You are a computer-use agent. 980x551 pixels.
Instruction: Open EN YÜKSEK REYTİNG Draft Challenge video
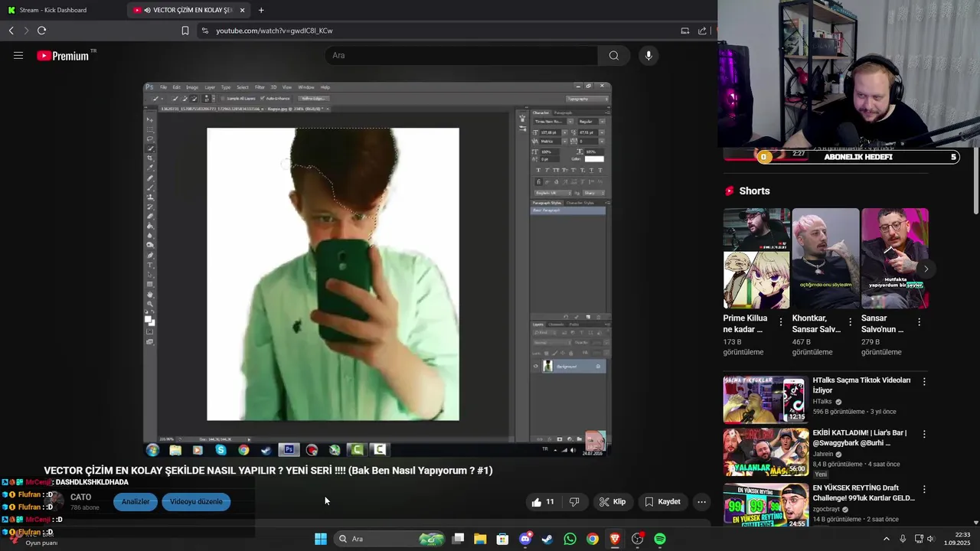click(766, 505)
